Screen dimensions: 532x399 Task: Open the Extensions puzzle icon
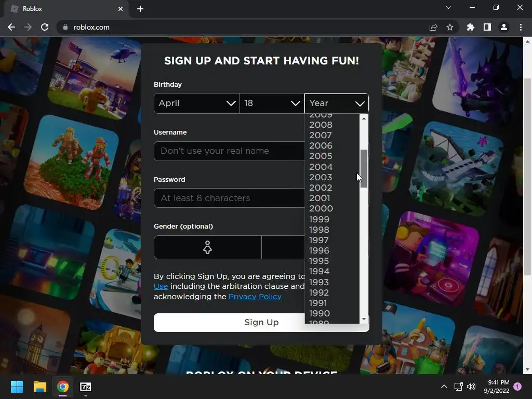click(x=471, y=27)
